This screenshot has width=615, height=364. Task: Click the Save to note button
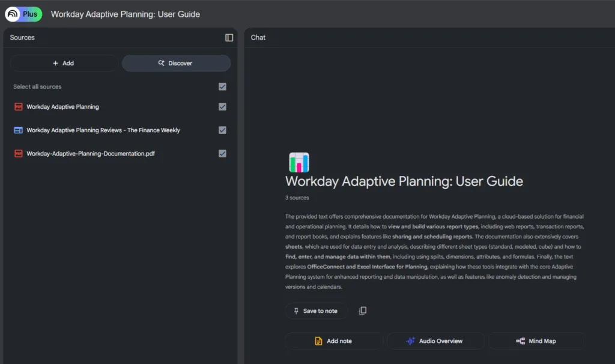(315, 311)
